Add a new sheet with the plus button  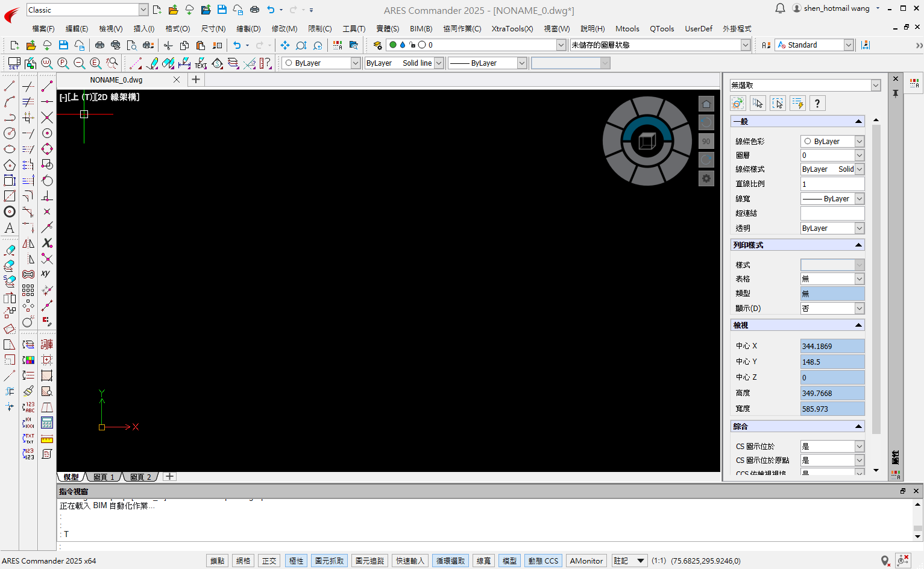[170, 476]
